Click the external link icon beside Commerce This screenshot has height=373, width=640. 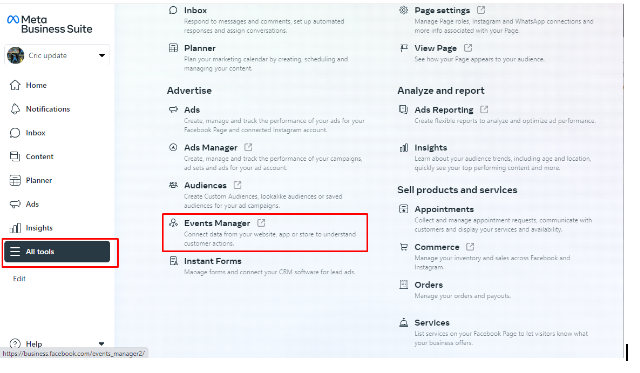click(470, 246)
